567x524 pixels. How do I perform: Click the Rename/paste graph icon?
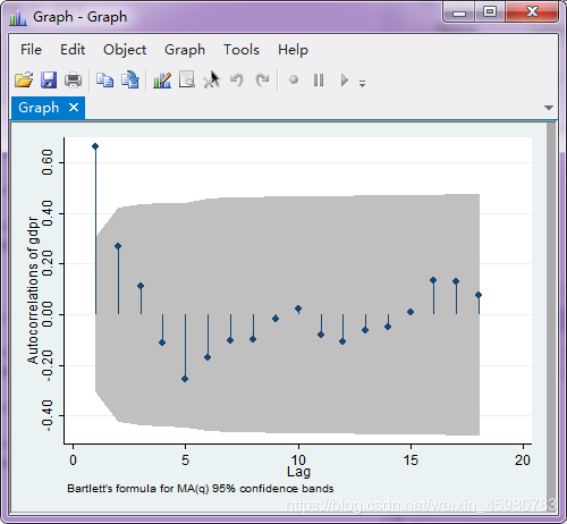[x=130, y=80]
